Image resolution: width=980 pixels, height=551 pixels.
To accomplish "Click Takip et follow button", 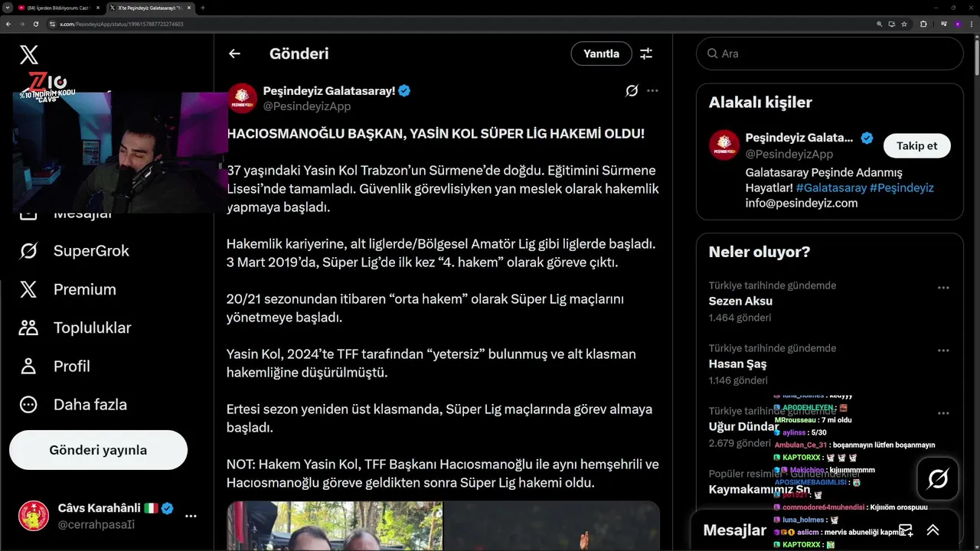I will point(916,145).
